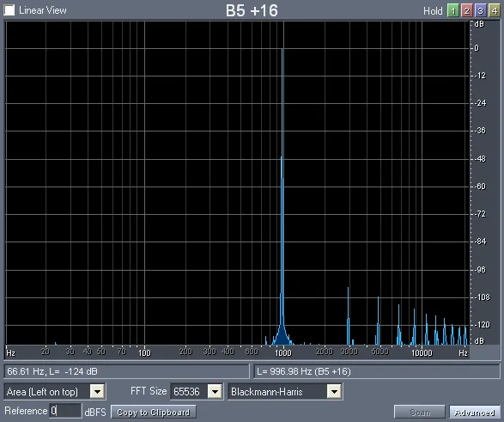504x422 pixels.
Task: Click the '-12' dB axis label
Action: point(481,76)
